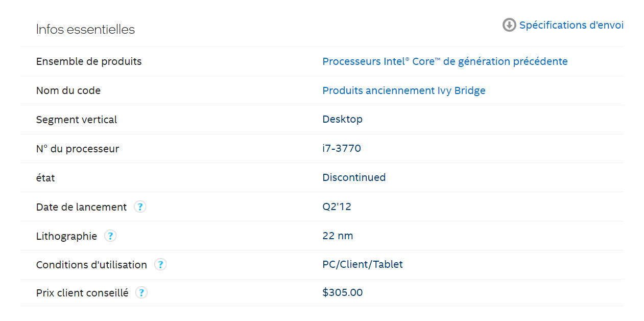Click the Nom du code label
Viewport: 644px width, 321px height.
[x=68, y=90]
